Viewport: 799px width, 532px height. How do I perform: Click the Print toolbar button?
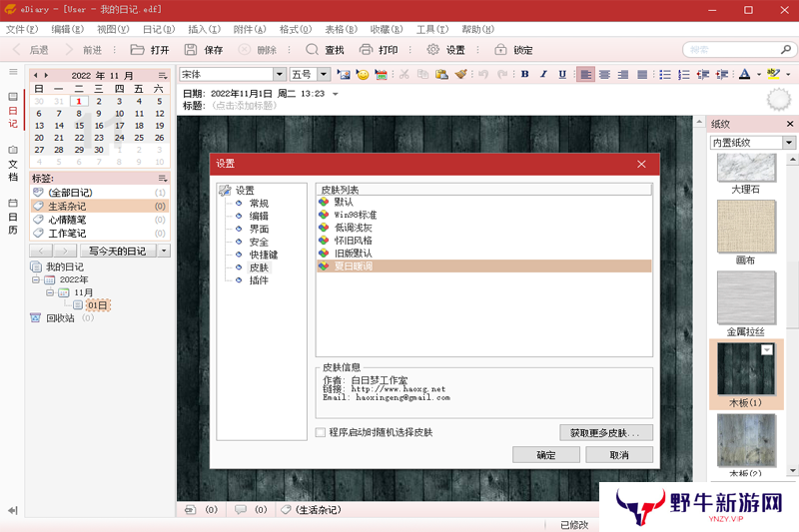379,50
